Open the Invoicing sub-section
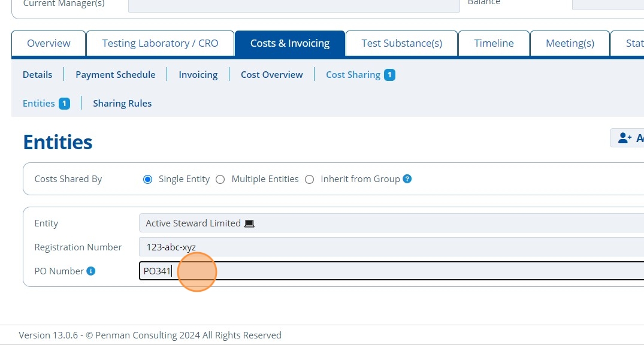This screenshot has width=644, height=360. [x=198, y=75]
